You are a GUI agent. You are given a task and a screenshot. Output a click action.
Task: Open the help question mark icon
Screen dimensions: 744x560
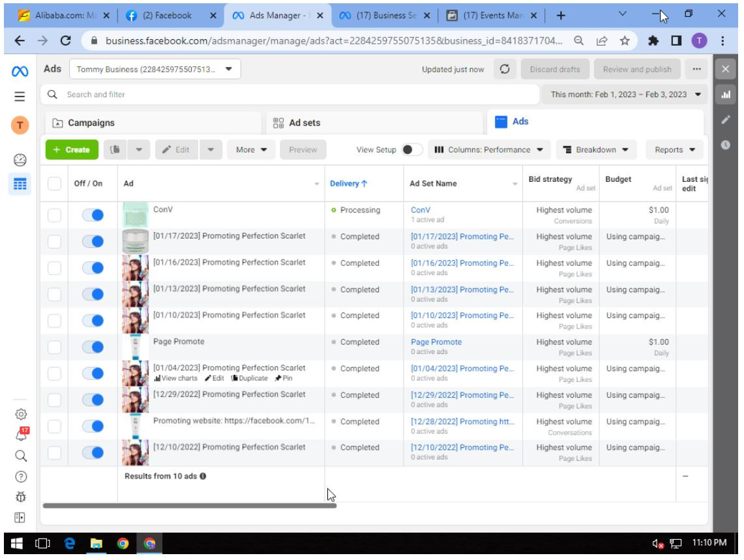click(x=21, y=477)
